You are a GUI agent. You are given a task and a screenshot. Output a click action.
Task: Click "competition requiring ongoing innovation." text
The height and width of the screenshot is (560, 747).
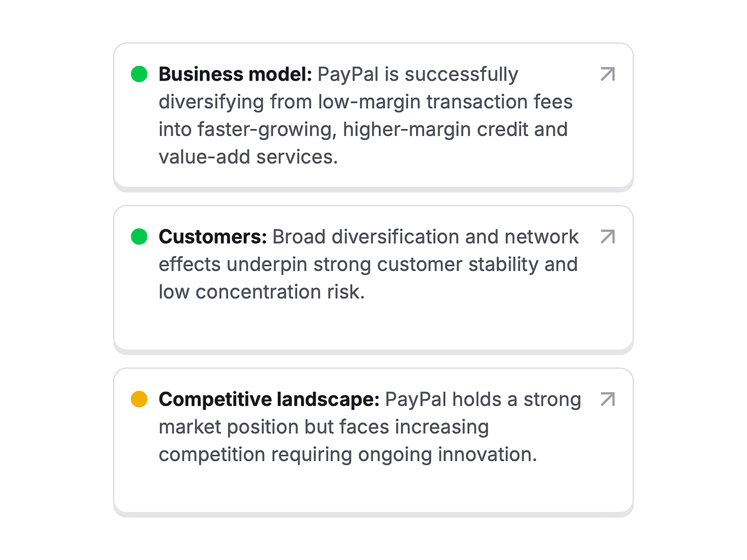tap(348, 455)
